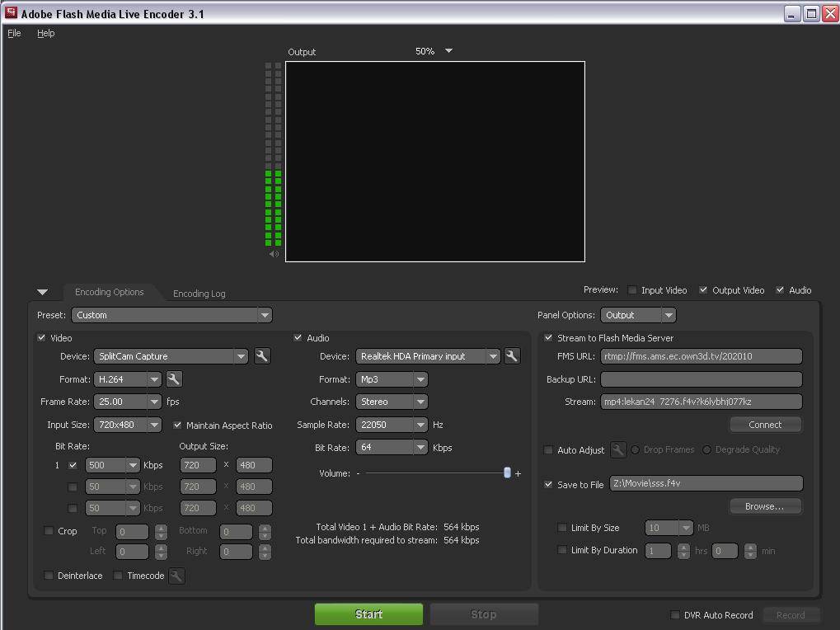Screen dimensions: 840x630
Task: Toggle the Audio encoding checkbox
Action: pyautogui.click(x=298, y=337)
